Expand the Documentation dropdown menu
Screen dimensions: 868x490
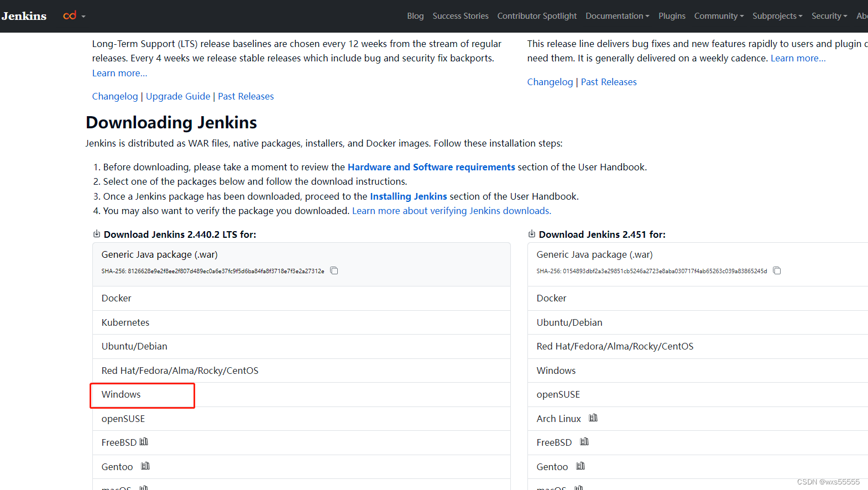point(618,16)
